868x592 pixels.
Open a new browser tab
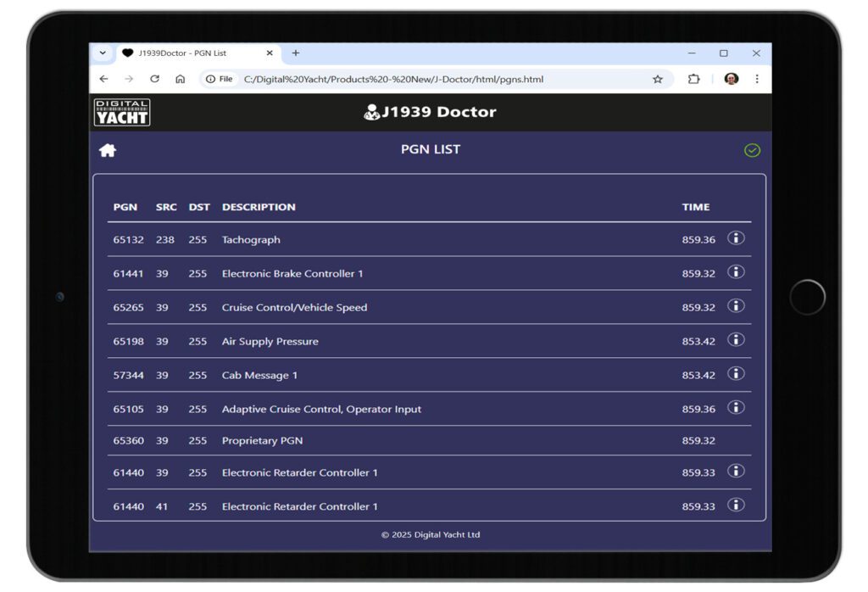(296, 53)
